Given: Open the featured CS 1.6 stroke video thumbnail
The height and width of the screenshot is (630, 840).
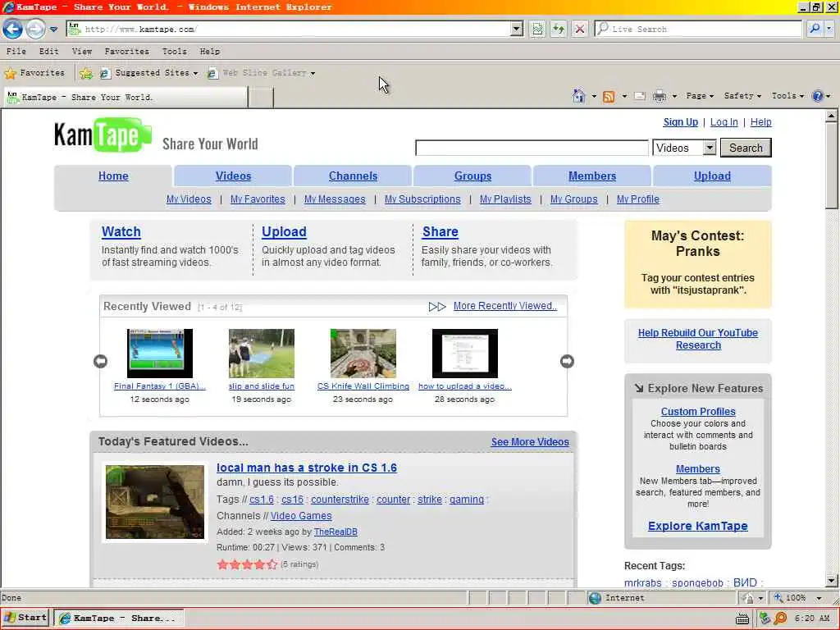Looking at the screenshot, I should (x=155, y=502).
